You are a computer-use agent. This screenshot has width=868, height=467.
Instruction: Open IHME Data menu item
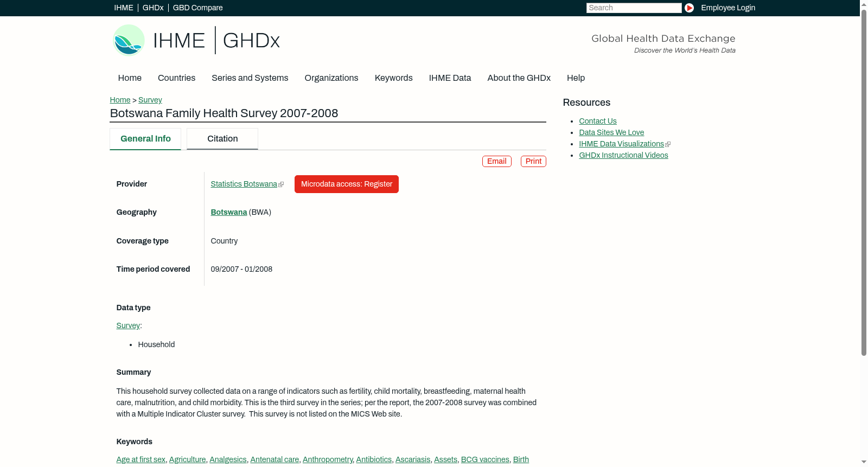pyautogui.click(x=450, y=78)
